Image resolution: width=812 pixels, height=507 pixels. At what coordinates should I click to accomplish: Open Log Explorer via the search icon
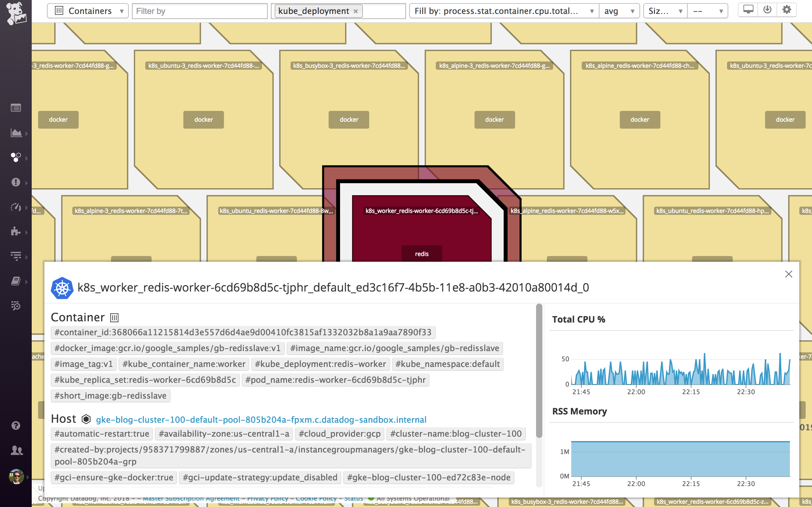point(16,306)
